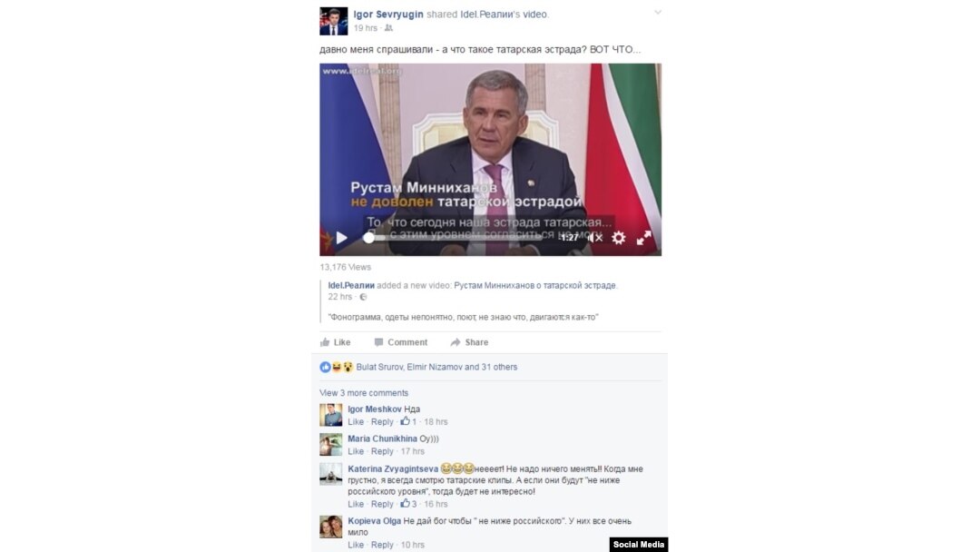Open Kopieva Olga's profile name
The width and height of the screenshot is (980, 552).
pyautogui.click(x=375, y=521)
